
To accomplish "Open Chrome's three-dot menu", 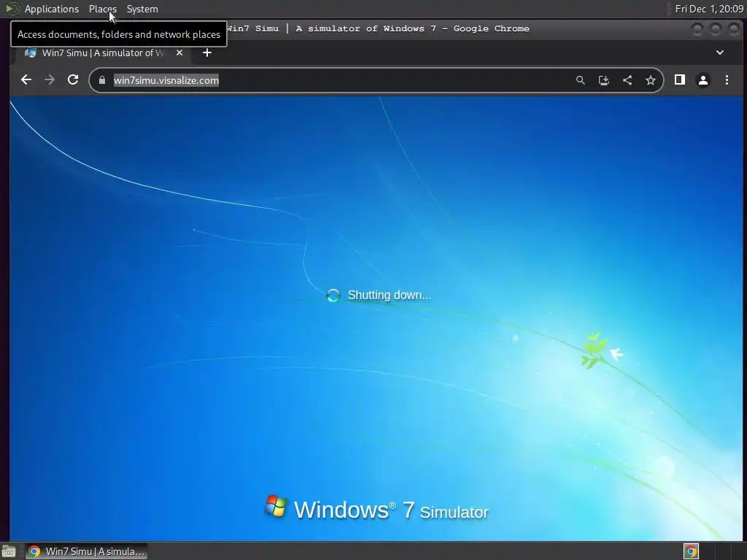I will (x=727, y=80).
